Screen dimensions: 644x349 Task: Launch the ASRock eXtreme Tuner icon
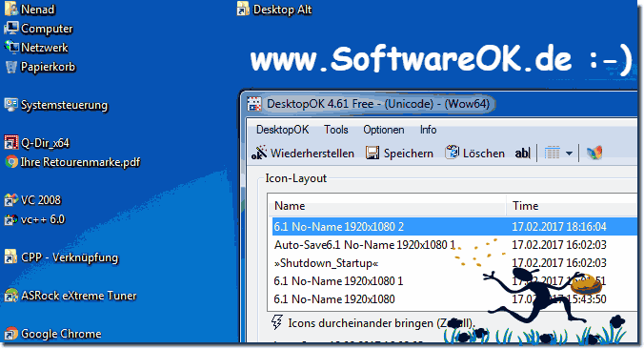click(11, 296)
